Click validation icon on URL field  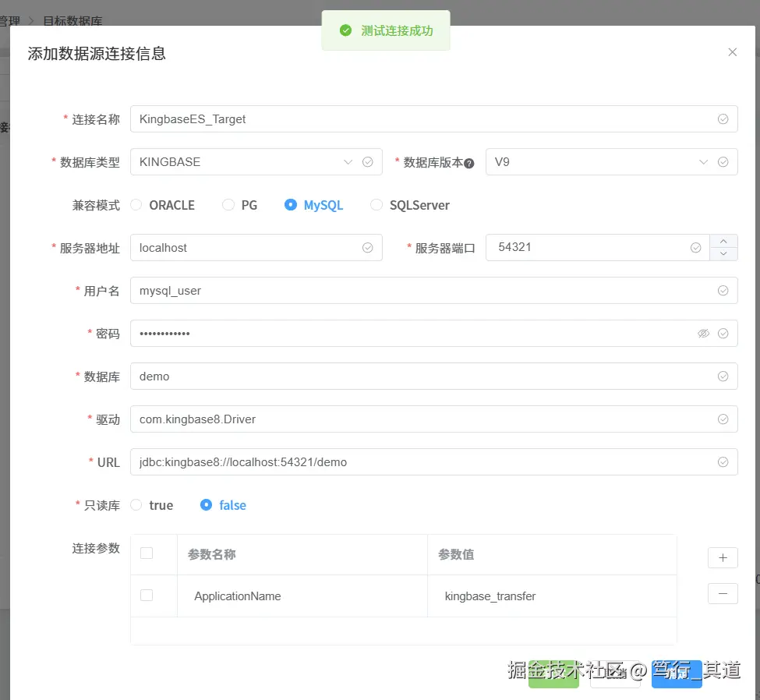tap(723, 461)
